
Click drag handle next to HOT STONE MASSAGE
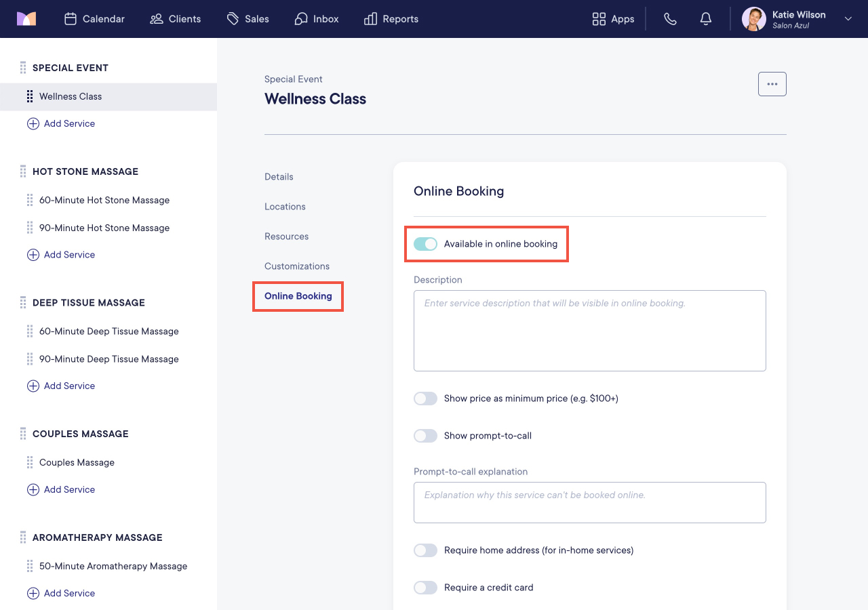tap(23, 171)
